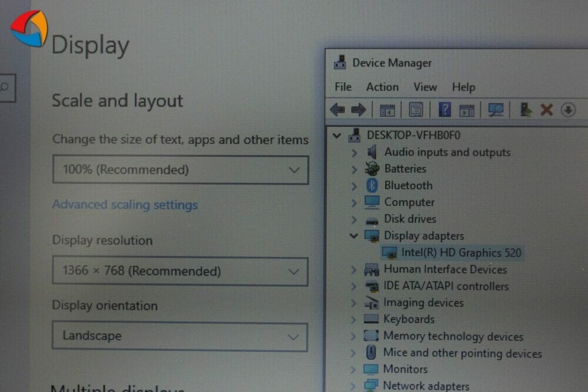Toggle the Show/Hide Console Tree toolbar icon

point(387,110)
